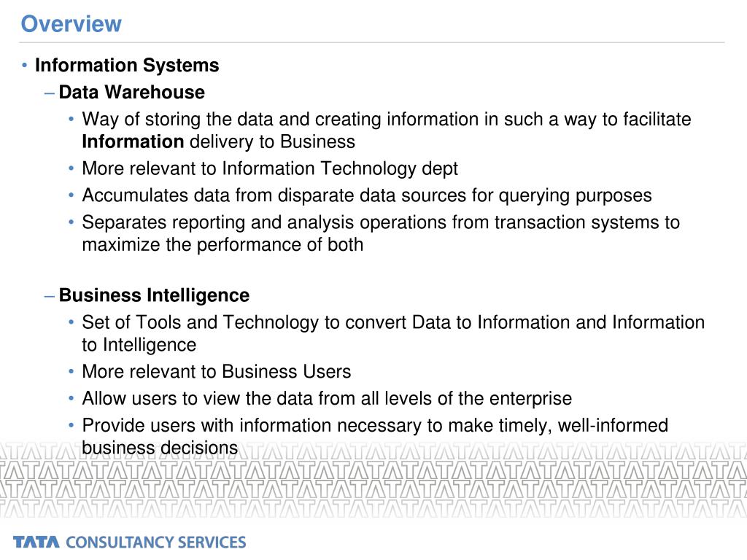
Task: Select the Information Systems heading
Action: point(127,65)
